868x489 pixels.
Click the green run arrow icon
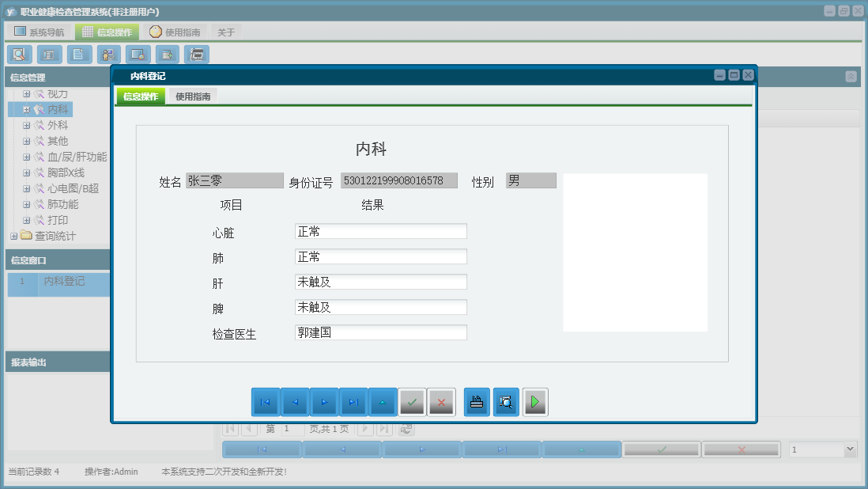pos(535,402)
